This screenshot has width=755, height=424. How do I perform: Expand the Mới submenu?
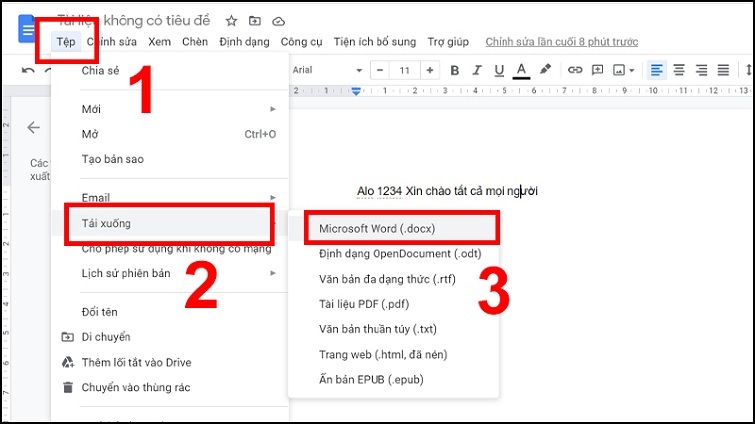[x=169, y=109]
